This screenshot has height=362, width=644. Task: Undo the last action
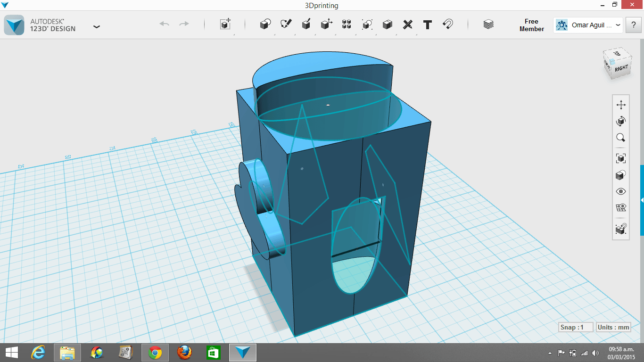pos(164,24)
